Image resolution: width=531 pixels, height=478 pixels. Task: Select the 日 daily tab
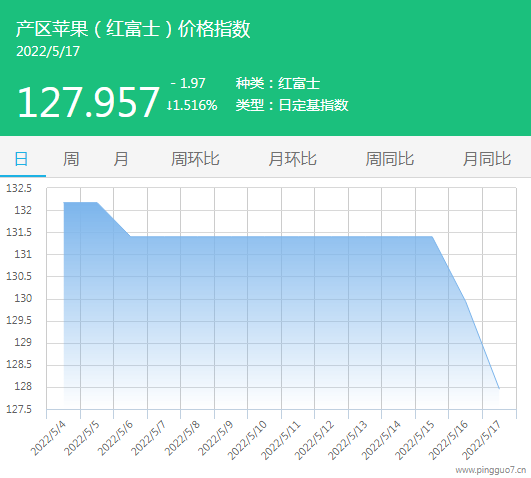coord(21,159)
